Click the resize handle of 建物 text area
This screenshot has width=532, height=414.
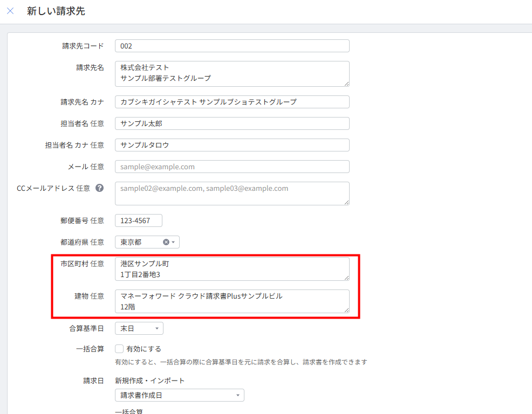(x=346, y=310)
